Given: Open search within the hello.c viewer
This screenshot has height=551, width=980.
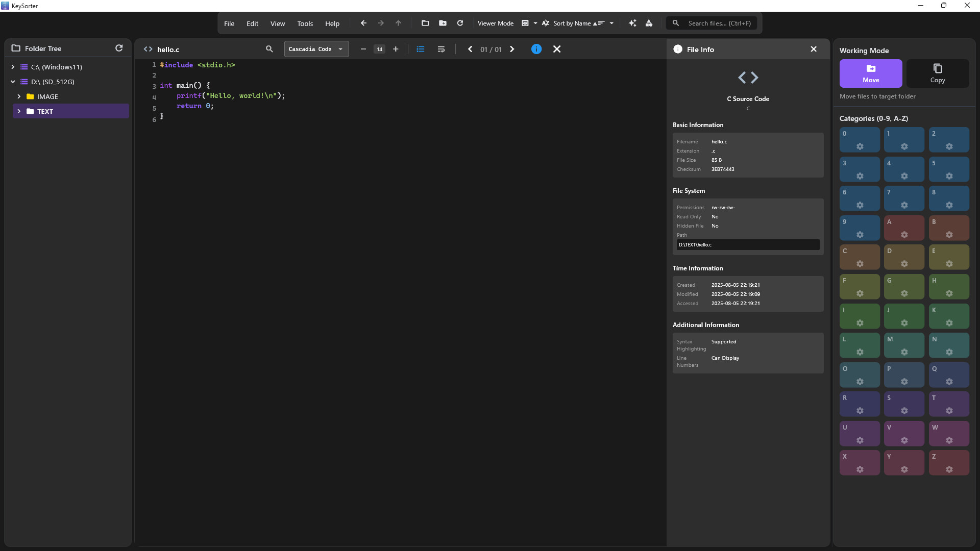Looking at the screenshot, I should pos(269,49).
